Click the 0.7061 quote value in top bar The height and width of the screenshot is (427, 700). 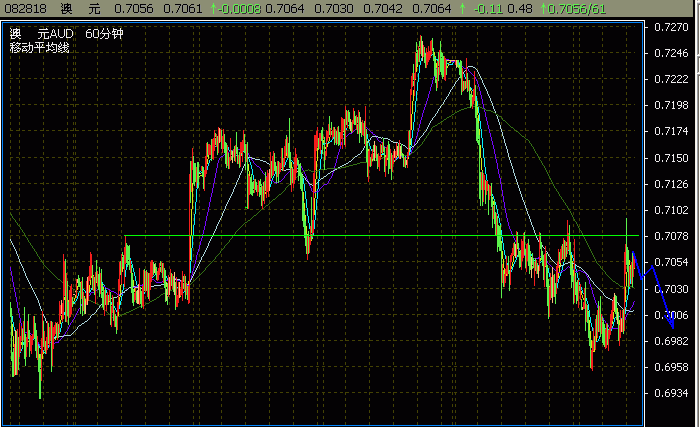(x=183, y=8)
